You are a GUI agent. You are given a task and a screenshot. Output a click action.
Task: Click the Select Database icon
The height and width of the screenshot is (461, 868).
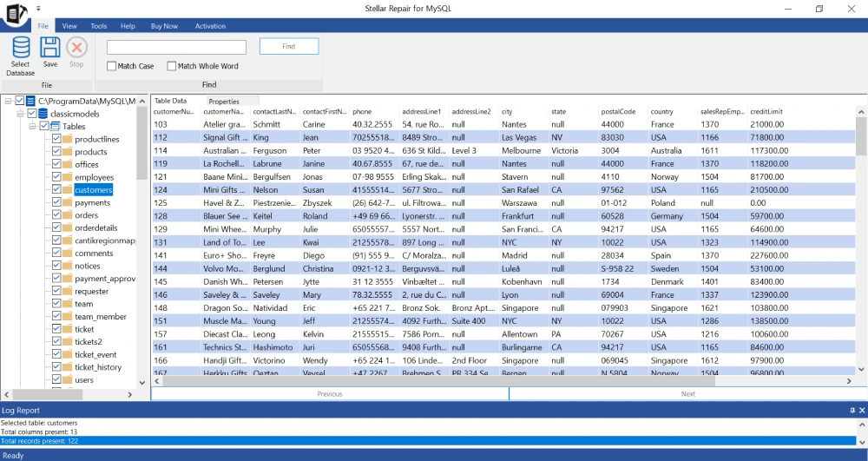click(21, 48)
